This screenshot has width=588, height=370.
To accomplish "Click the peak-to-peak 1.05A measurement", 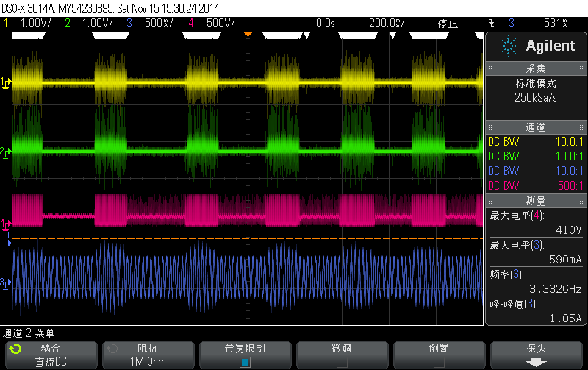I will point(536,310).
